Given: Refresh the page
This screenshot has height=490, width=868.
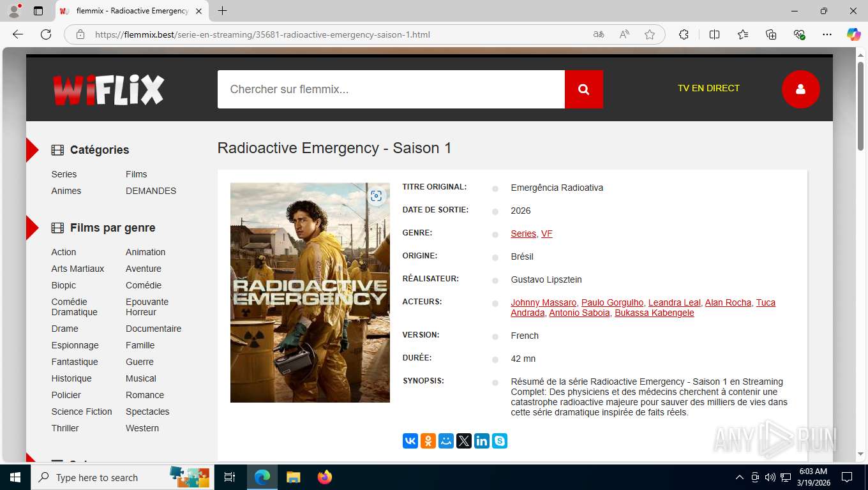Looking at the screenshot, I should (x=46, y=34).
